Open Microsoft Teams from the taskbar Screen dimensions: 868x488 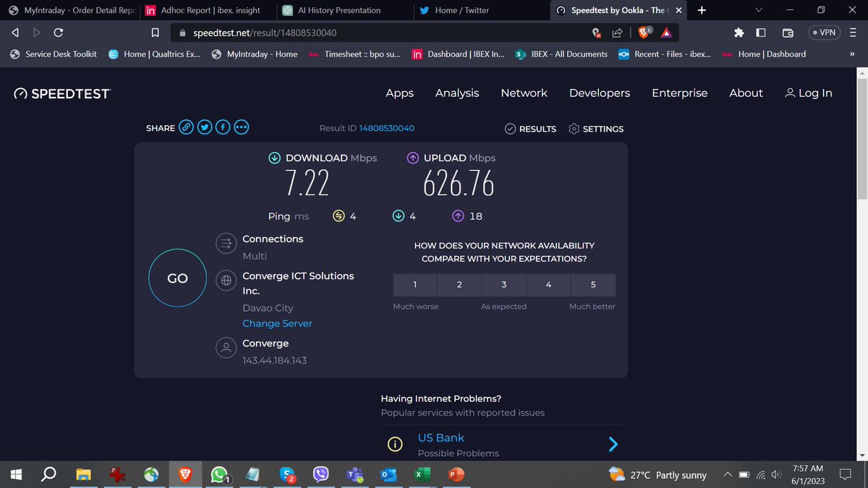point(355,474)
